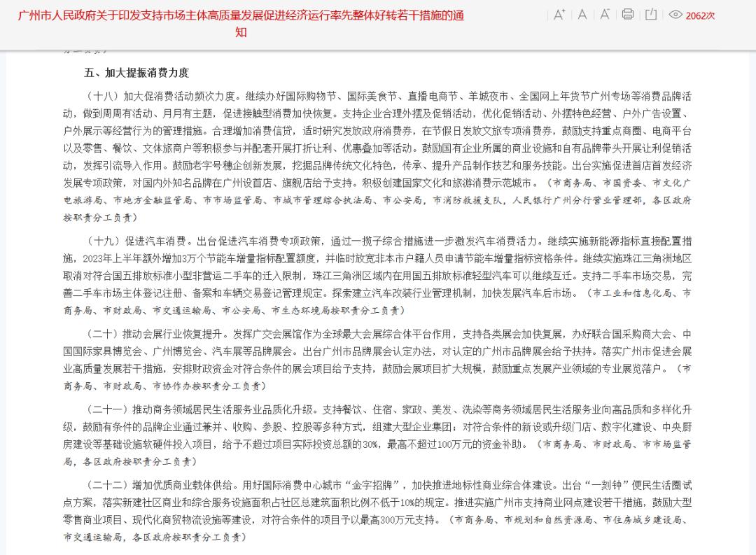Select the A- zoom-out text control
Viewport: 756px width, 555px height.
coord(605,15)
